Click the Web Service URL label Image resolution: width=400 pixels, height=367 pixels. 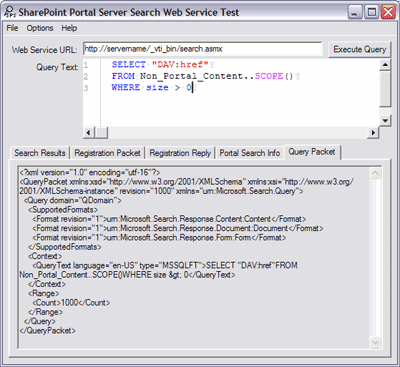(x=44, y=50)
